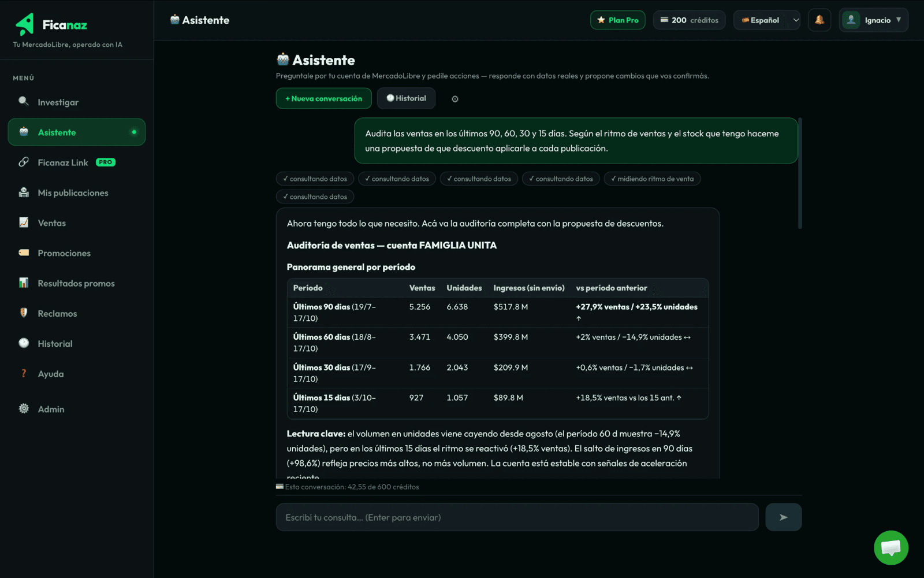Select the $399.8 M ingresos cell
This screenshot has height=578, width=924.
point(511,337)
